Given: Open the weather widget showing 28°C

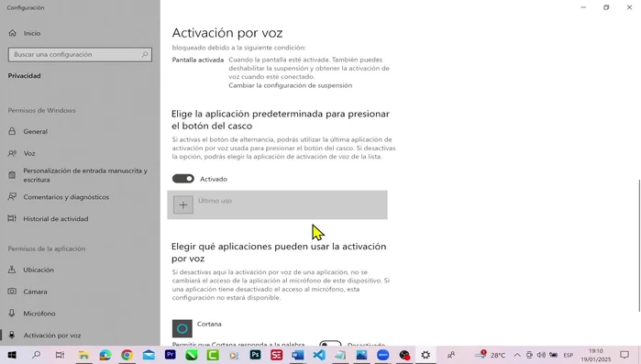Looking at the screenshot, I should pyautogui.click(x=490, y=355).
